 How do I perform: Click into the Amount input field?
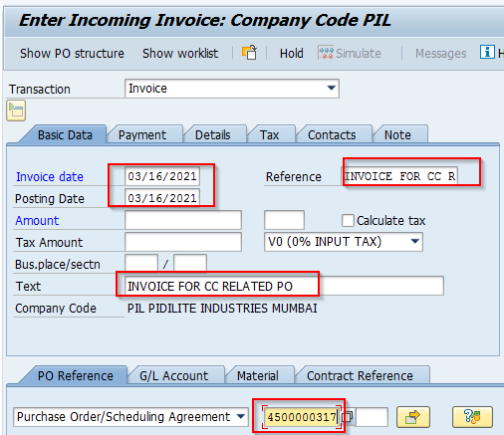click(x=183, y=220)
